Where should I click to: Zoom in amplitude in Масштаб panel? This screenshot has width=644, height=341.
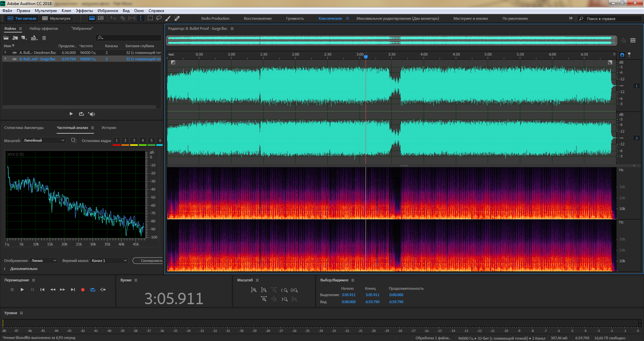point(254,290)
